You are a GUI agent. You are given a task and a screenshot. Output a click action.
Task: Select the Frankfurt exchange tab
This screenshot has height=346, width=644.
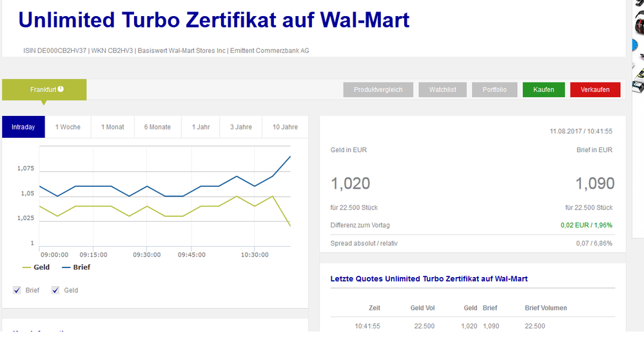(x=44, y=90)
